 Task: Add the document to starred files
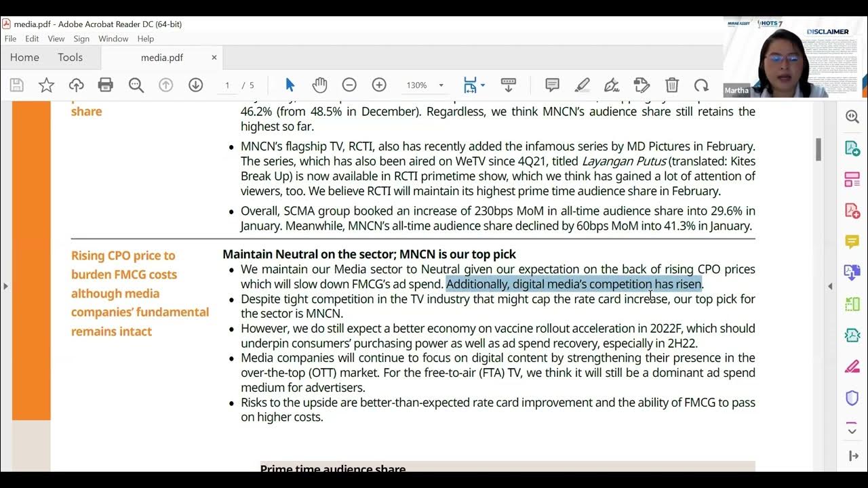click(46, 85)
